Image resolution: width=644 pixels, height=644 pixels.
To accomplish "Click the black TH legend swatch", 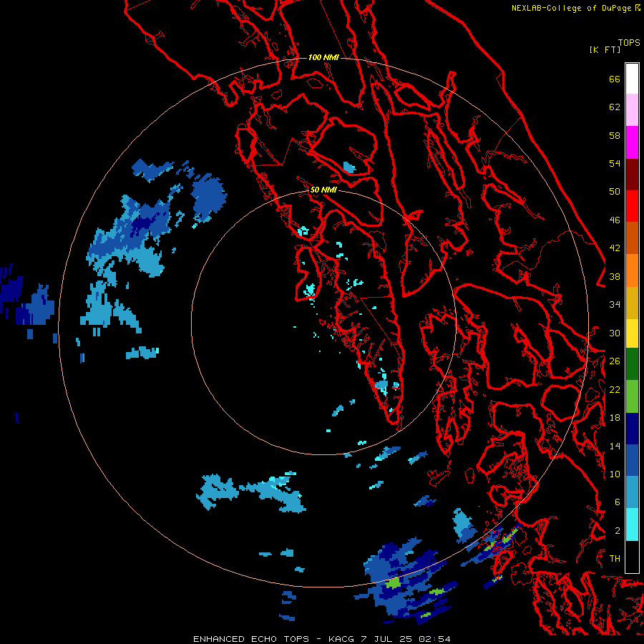I will tap(632, 557).
